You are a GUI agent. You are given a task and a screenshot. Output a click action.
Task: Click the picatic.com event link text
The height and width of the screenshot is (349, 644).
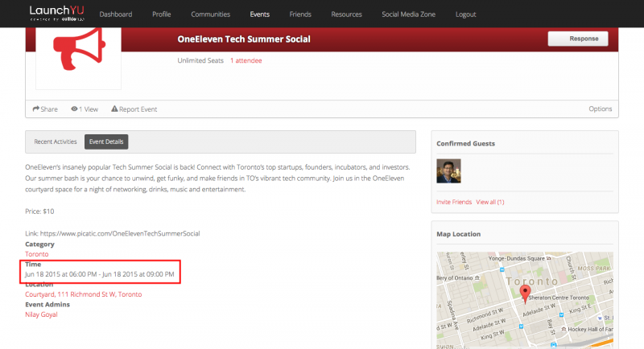pos(120,233)
